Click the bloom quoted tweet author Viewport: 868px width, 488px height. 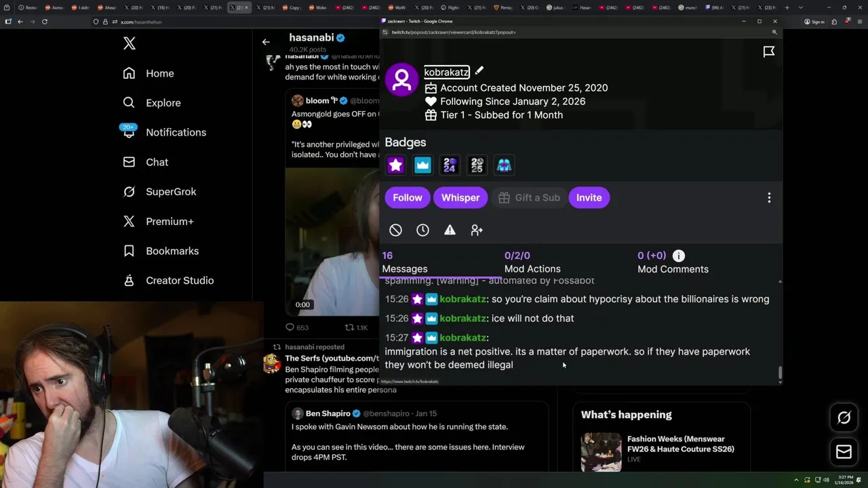(x=317, y=101)
